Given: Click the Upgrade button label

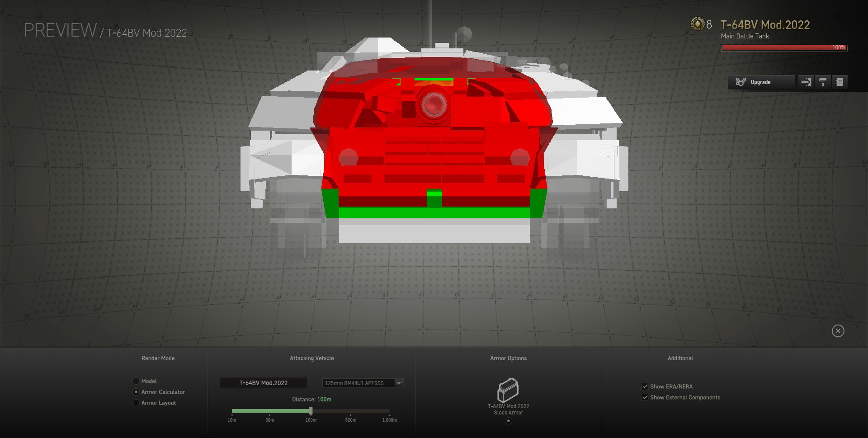Looking at the screenshot, I should click(x=760, y=82).
